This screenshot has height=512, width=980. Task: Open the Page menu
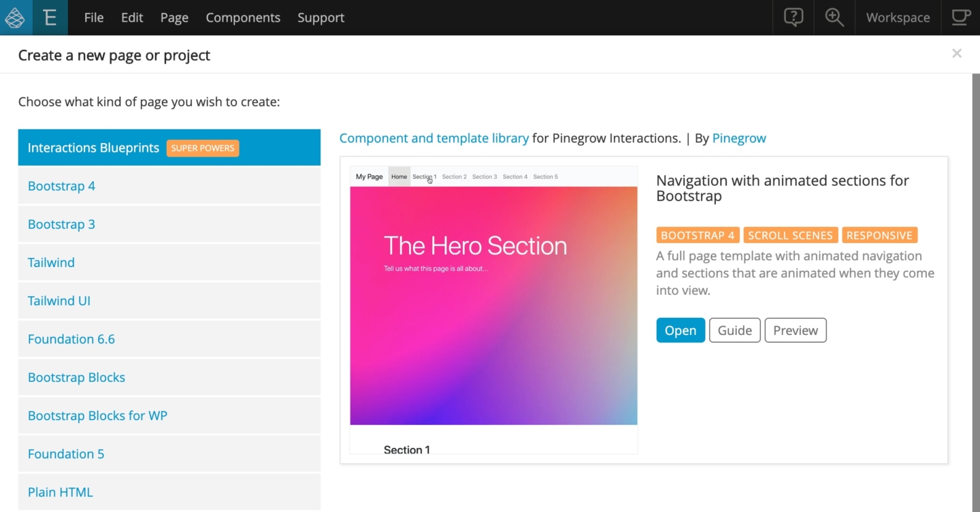point(174,17)
